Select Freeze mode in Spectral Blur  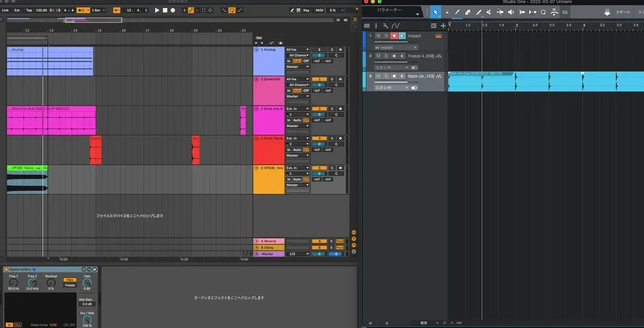(70, 285)
